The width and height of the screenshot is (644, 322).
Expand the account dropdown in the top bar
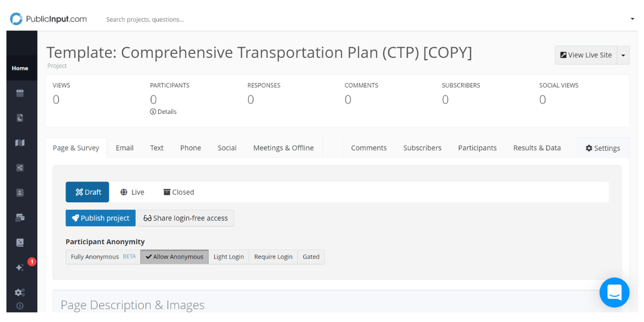(632, 18)
